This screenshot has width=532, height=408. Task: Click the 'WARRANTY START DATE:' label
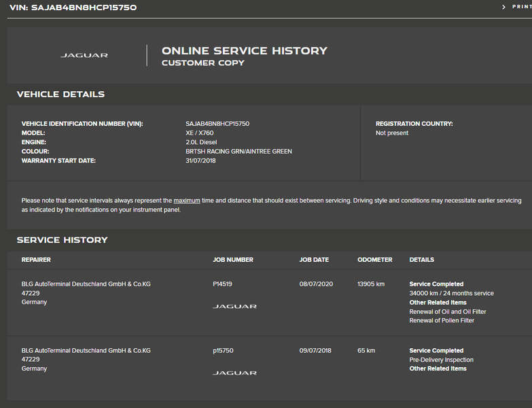(58, 160)
